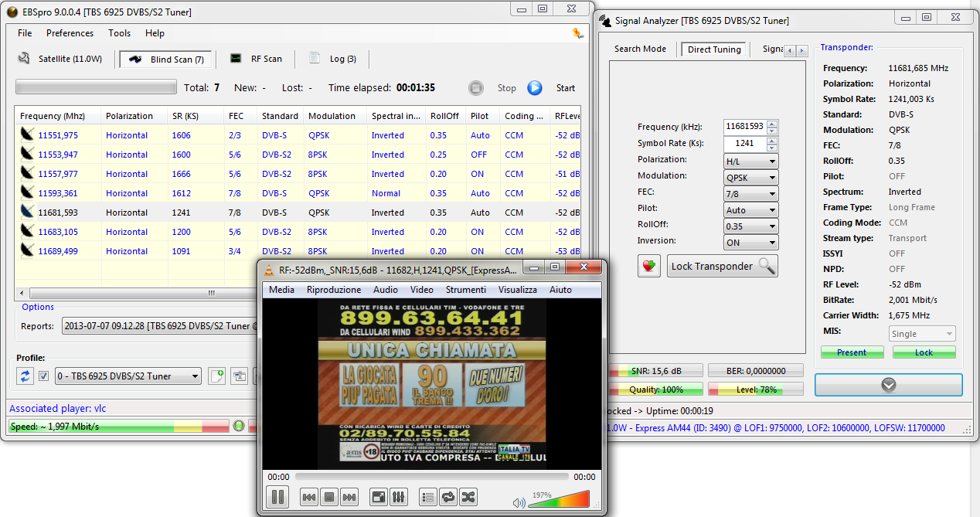
Task: Open the Help menu in EBSpro
Action: [155, 33]
